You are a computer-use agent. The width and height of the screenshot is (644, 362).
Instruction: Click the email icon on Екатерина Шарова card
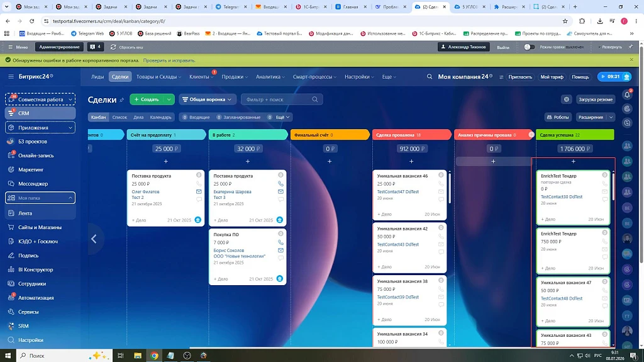pyautogui.click(x=280, y=191)
